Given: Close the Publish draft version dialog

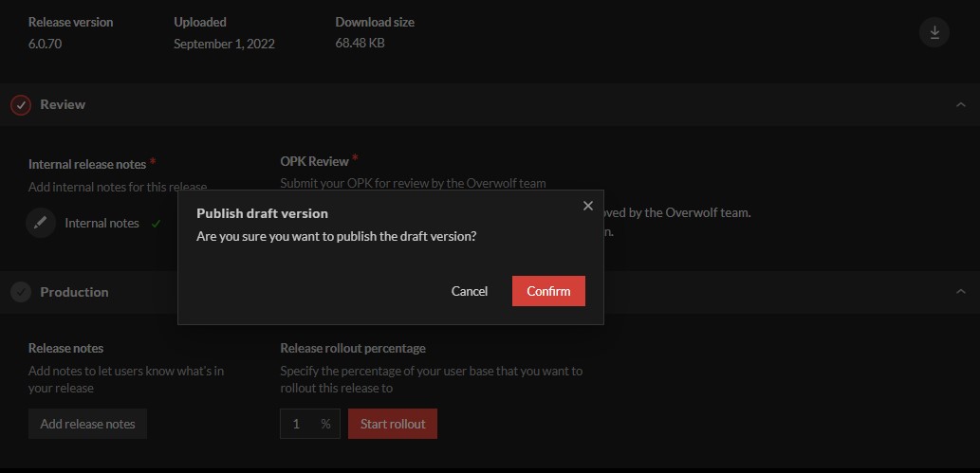Looking at the screenshot, I should (587, 206).
